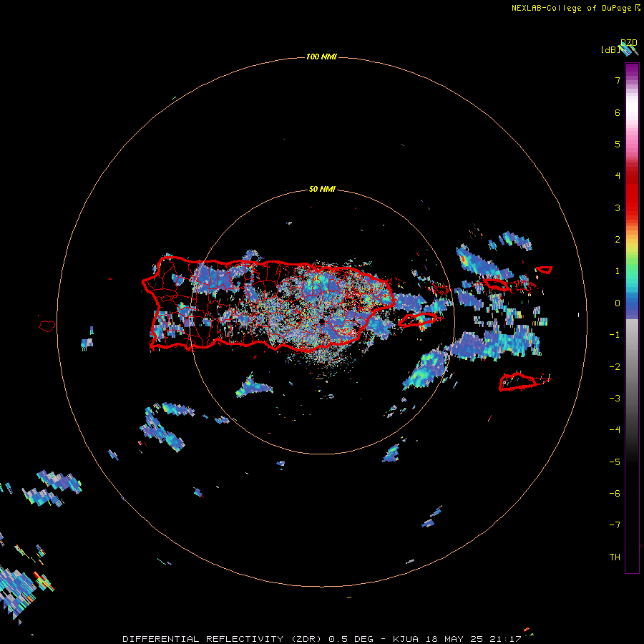
Task: Click the 0.5 DEG elevation text in the caption
Action: point(351,639)
